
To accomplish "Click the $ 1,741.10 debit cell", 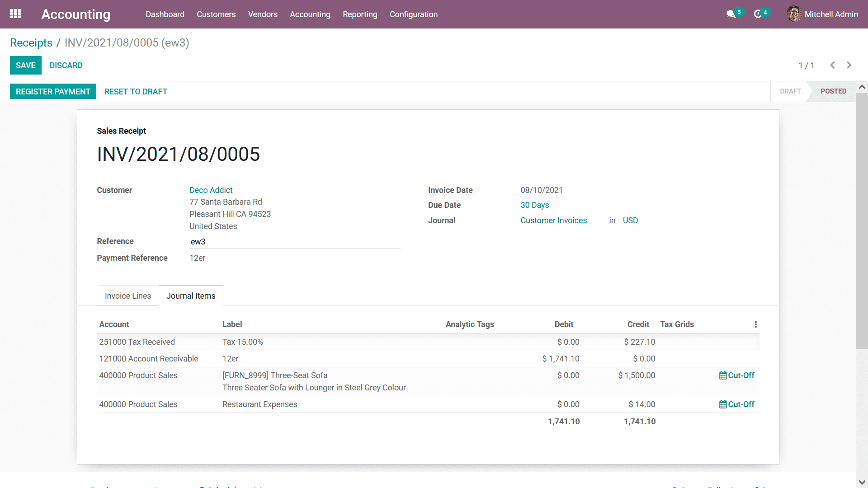I will click(x=561, y=359).
